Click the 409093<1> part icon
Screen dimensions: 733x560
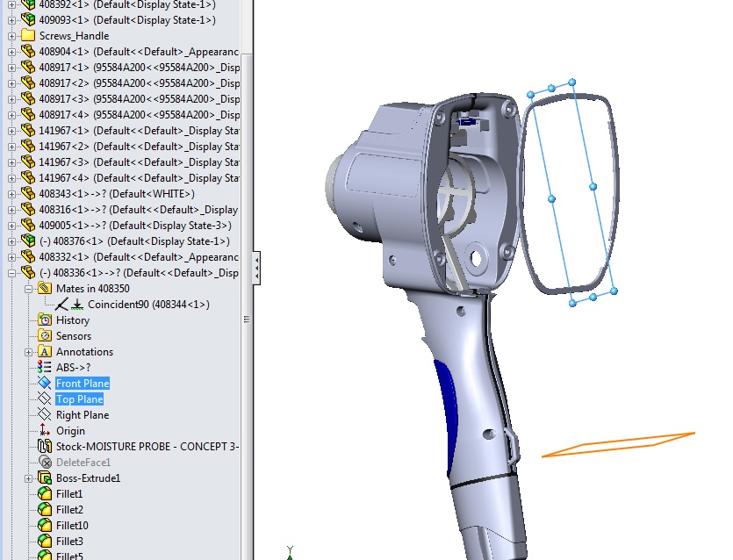click(28, 19)
